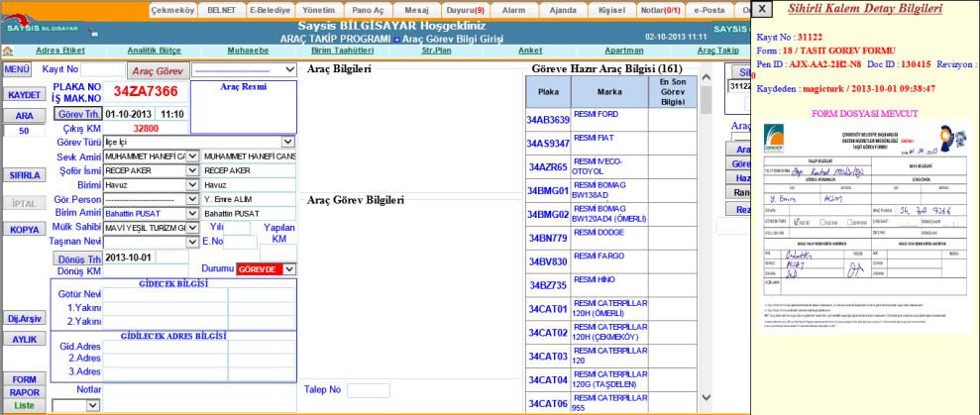Click the Dij.Arşiv button

click(x=24, y=319)
